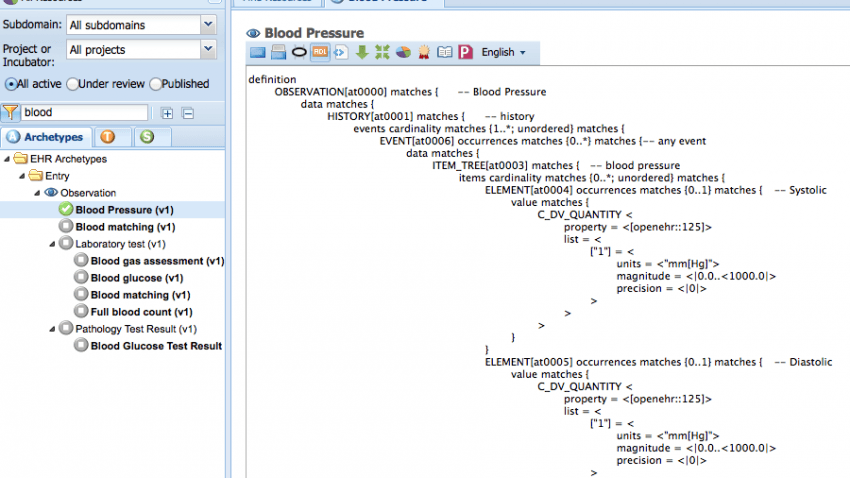The height and width of the screenshot is (478, 850).
Task: Click the pink P icon
Action: [x=465, y=52]
